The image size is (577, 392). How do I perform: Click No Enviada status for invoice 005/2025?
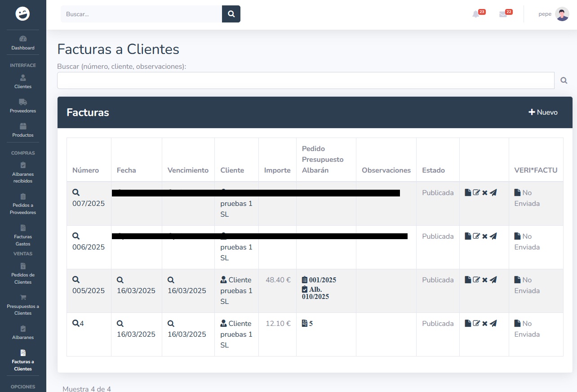point(527,285)
